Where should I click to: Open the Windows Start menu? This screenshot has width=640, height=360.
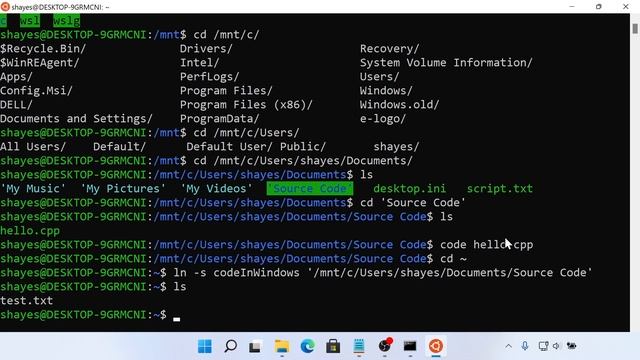tap(204, 346)
